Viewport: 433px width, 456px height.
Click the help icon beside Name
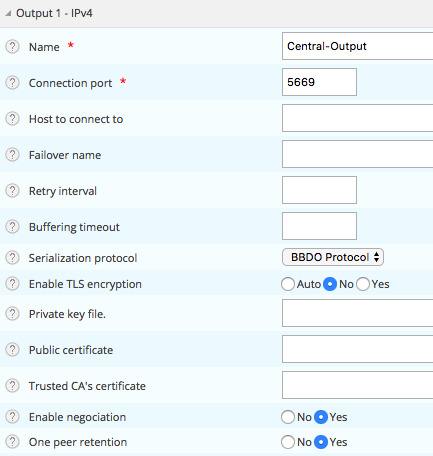[x=12, y=47]
